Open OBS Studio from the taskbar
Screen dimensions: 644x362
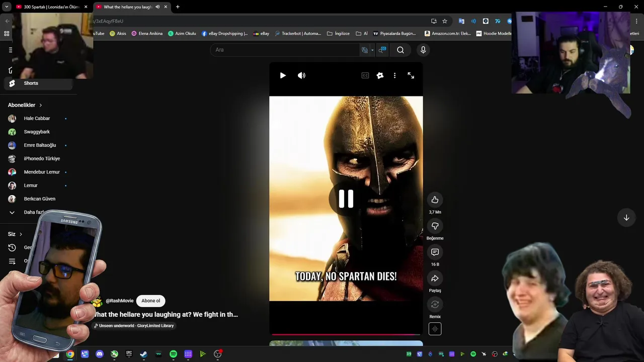[x=217, y=354]
